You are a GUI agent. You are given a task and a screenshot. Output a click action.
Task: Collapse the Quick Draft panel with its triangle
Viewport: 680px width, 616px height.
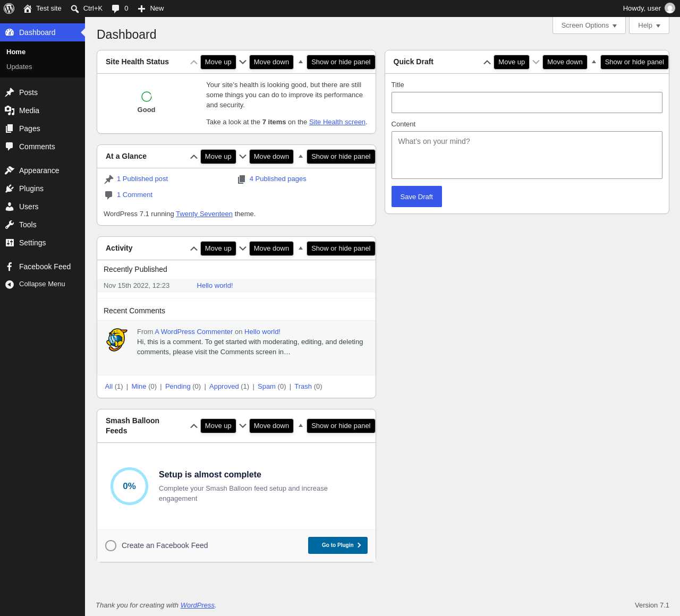click(594, 62)
